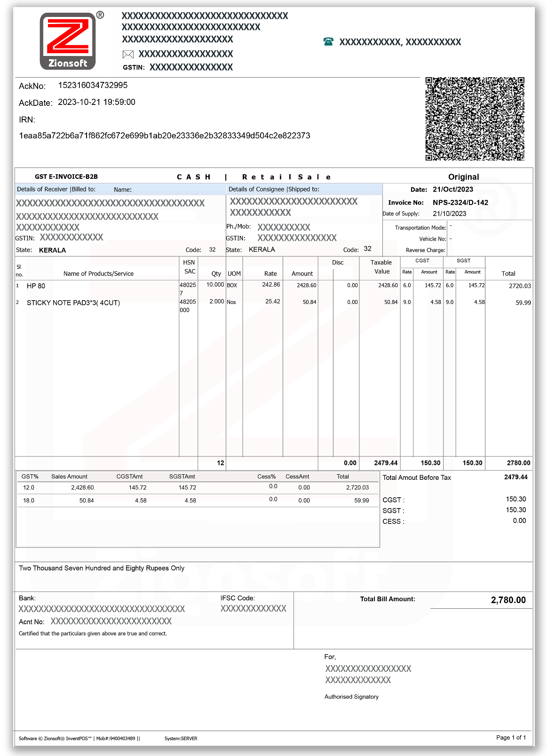Click the "Cess%" summary header
This screenshot has width=548, height=756.
pyautogui.click(x=267, y=477)
